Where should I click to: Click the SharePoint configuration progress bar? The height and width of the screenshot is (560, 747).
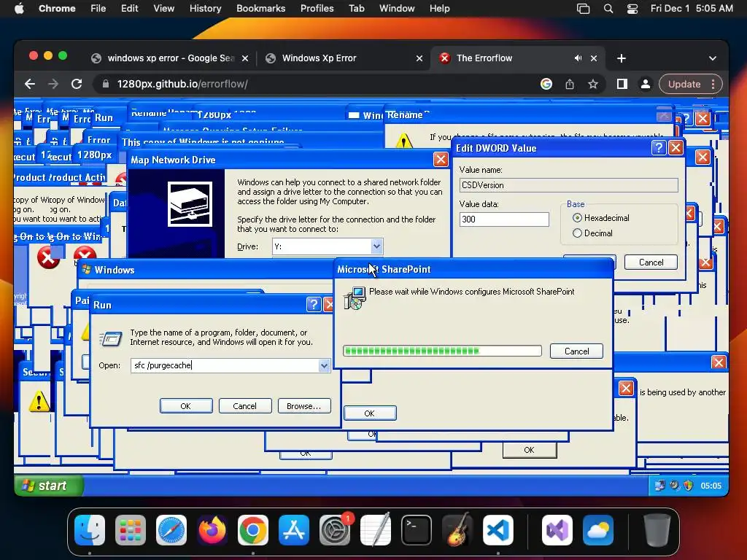442,351
